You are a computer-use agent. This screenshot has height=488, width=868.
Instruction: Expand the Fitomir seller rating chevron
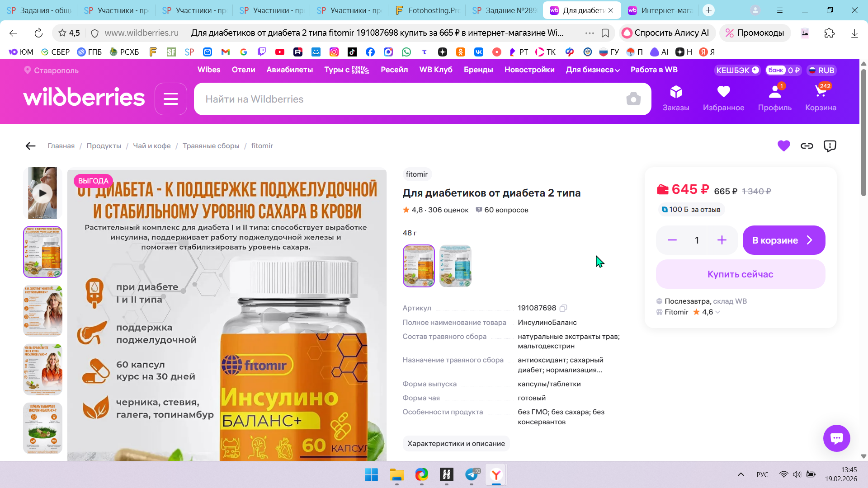click(x=718, y=312)
